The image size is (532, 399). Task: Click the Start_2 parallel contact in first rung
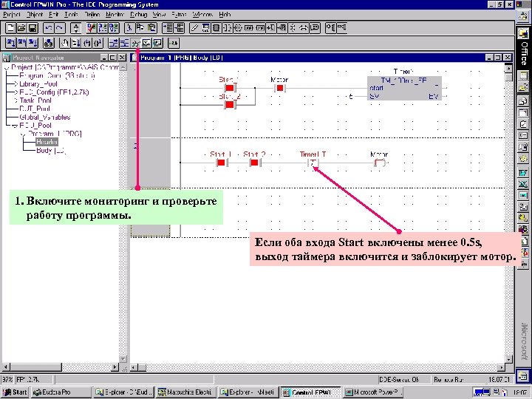tap(229, 104)
